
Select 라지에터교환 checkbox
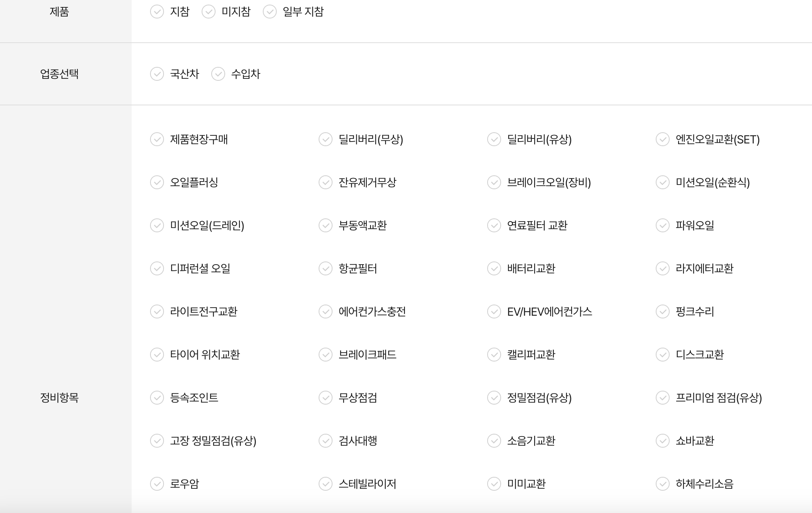662,269
